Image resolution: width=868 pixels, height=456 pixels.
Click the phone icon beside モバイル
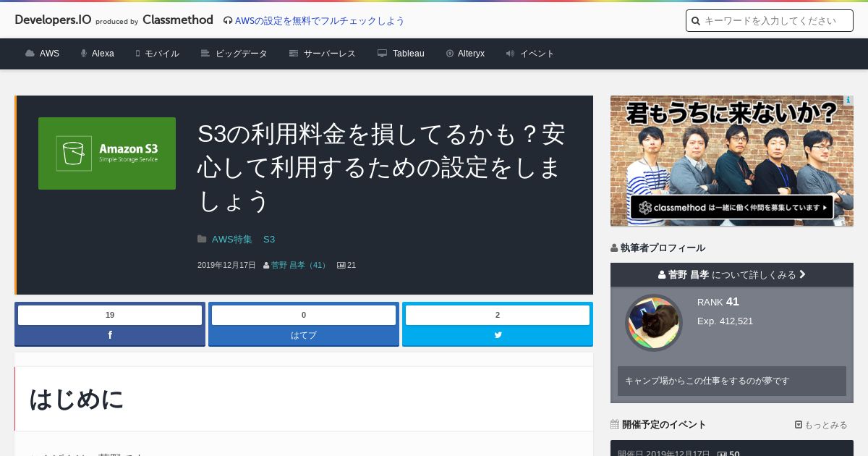(137, 54)
